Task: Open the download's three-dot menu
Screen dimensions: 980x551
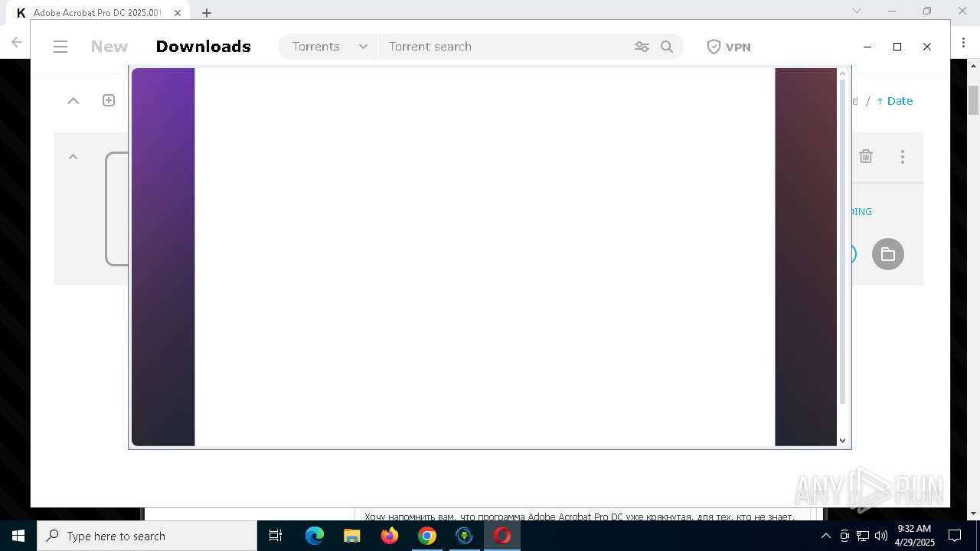Action: 903,156
